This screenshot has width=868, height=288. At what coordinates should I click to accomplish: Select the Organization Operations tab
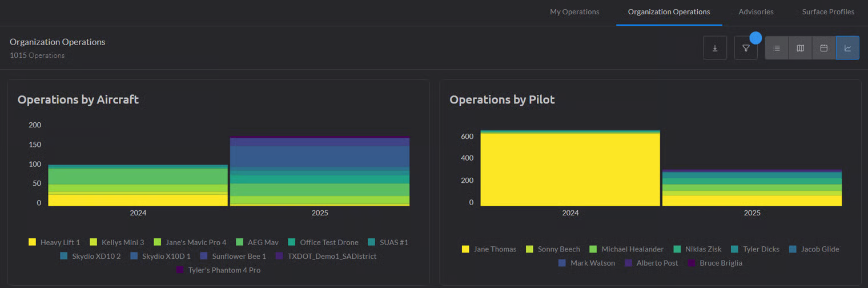coord(669,12)
